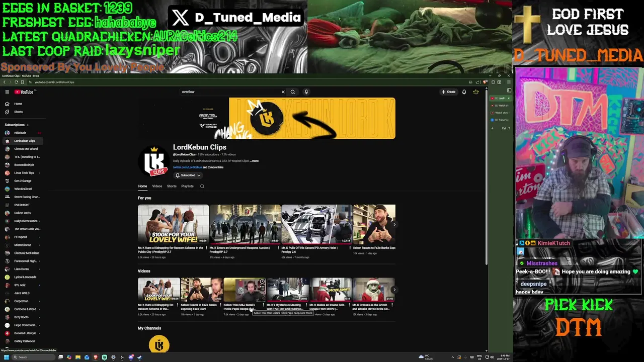This screenshot has width=644, height=362.
Task: Play the Underground Weapons Auction video
Action: pos(245,224)
